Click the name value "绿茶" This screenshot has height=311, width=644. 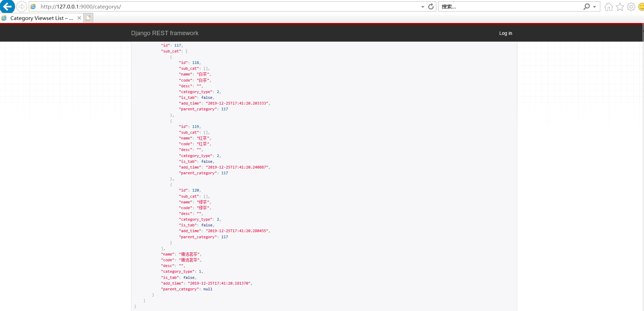click(x=203, y=202)
